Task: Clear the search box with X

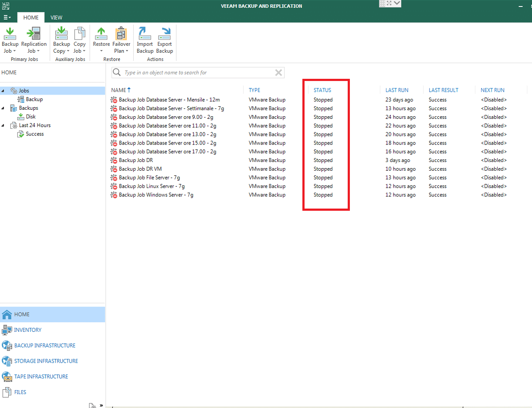Action: point(278,73)
